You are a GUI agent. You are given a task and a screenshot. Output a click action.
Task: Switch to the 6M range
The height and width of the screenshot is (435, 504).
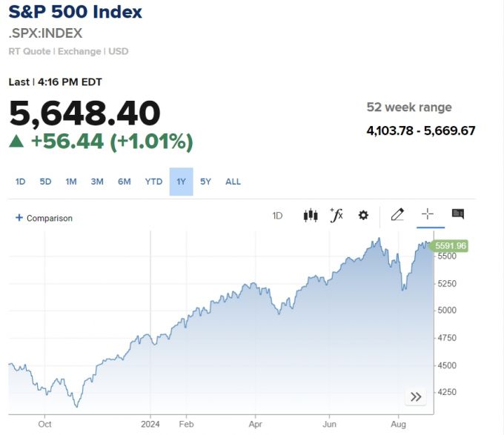(x=124, y=182)
